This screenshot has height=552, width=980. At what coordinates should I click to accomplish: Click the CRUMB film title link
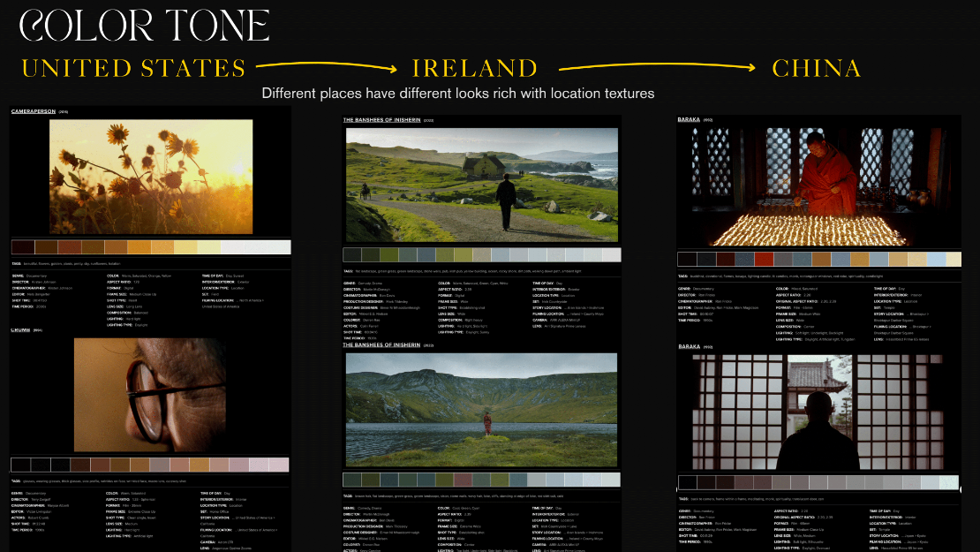(21, 330)
